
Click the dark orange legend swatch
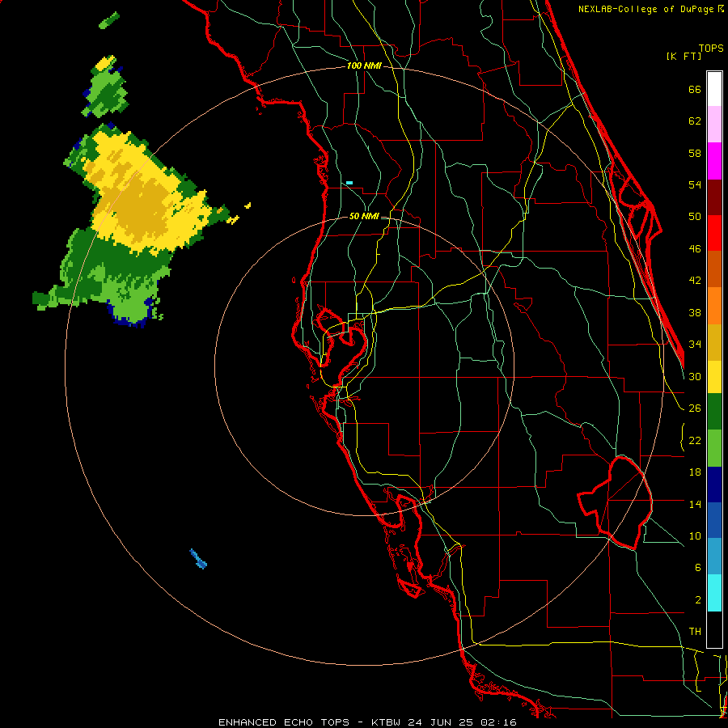tap(714, 269)
